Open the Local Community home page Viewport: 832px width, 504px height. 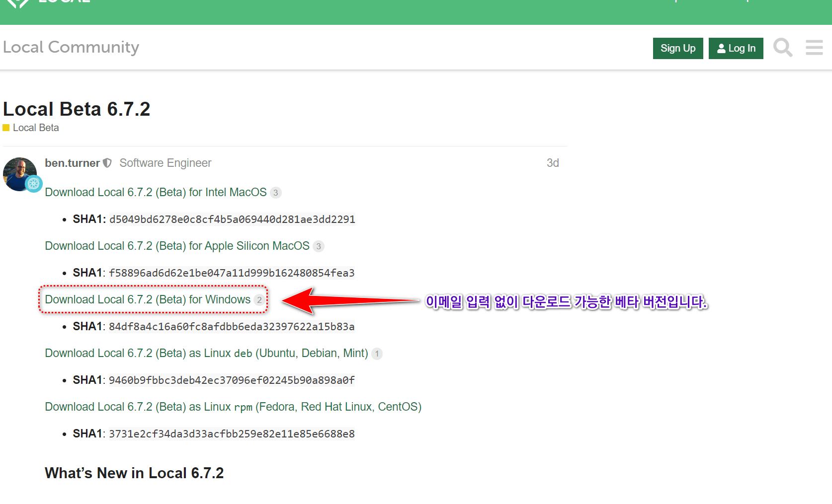[x=71, y=47]
